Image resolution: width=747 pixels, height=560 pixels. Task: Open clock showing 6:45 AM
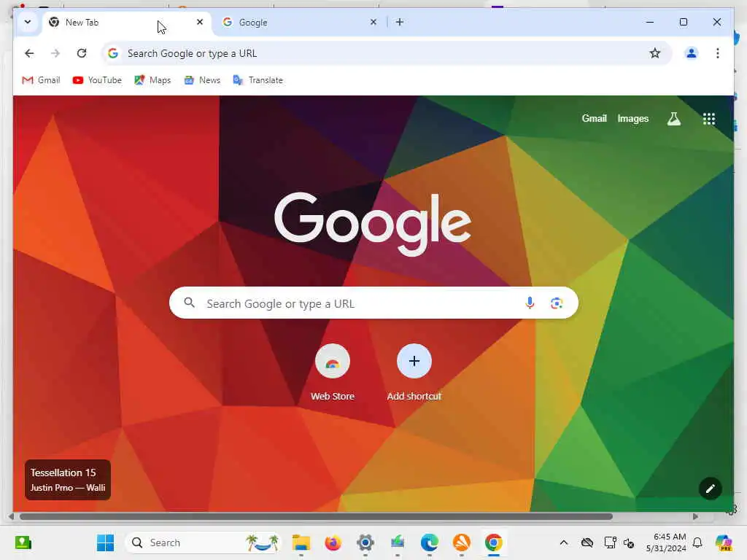tap(666, 542)
